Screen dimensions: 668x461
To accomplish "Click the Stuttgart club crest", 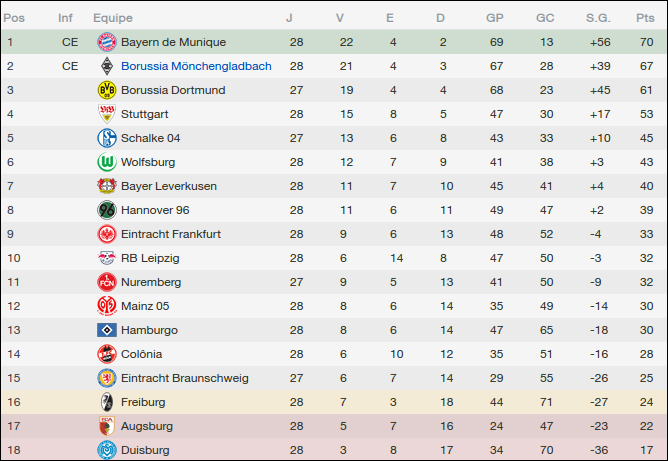I will pos(106,114).
